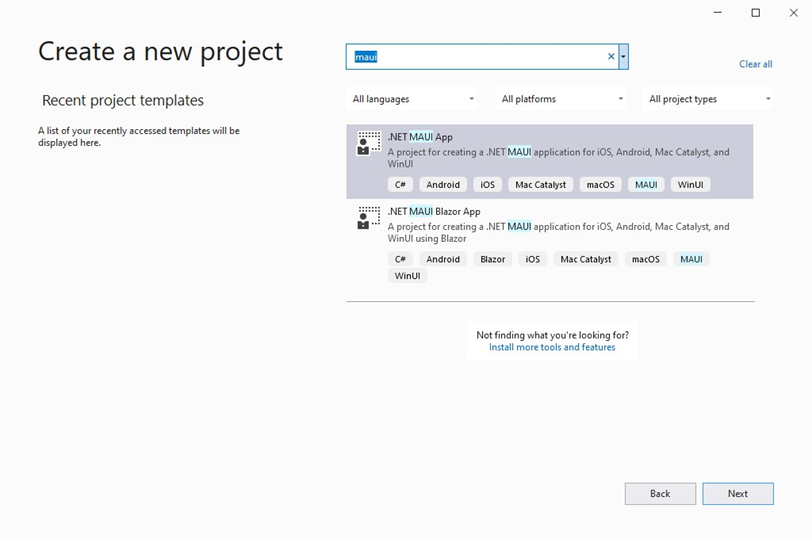Click MAUI tag under Blazor App template

coord(691,259)
